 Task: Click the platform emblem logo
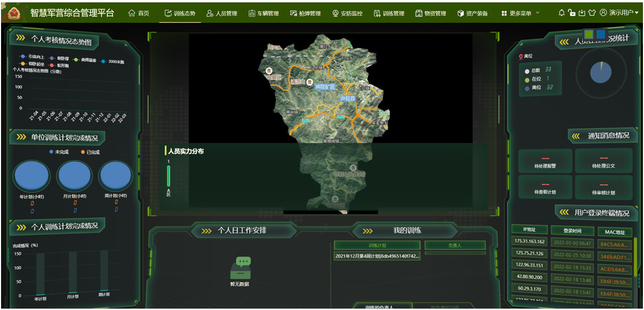tap(14, 13)
